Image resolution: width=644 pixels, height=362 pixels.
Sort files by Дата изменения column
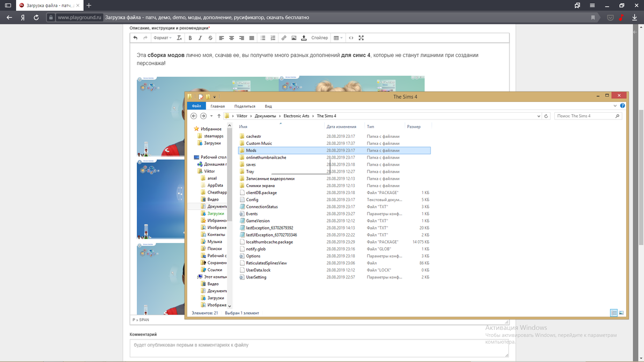coord(341,127)
